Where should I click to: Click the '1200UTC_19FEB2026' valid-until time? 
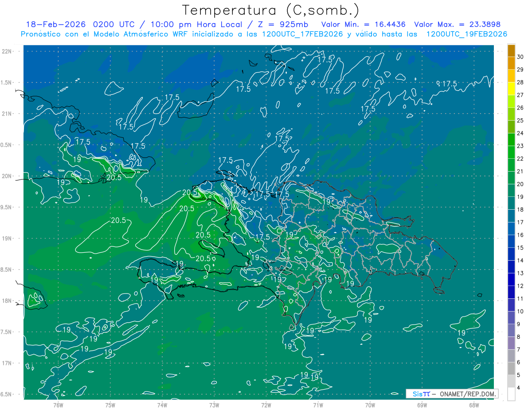[x=467, y=34]
